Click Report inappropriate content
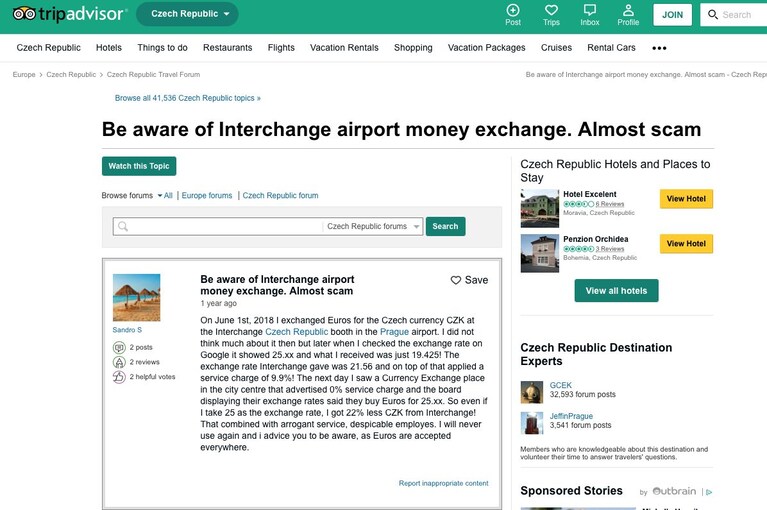767x510 pixels. (x=443, y=483)
